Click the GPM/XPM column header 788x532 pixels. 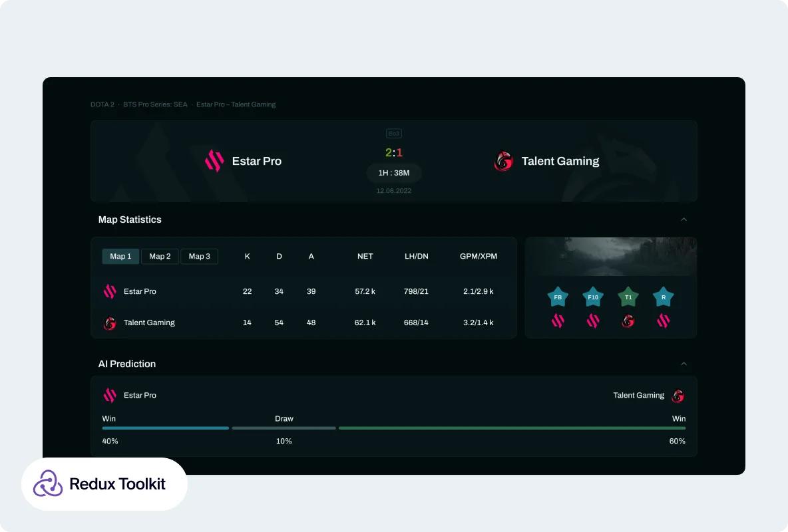pos(479,256)
